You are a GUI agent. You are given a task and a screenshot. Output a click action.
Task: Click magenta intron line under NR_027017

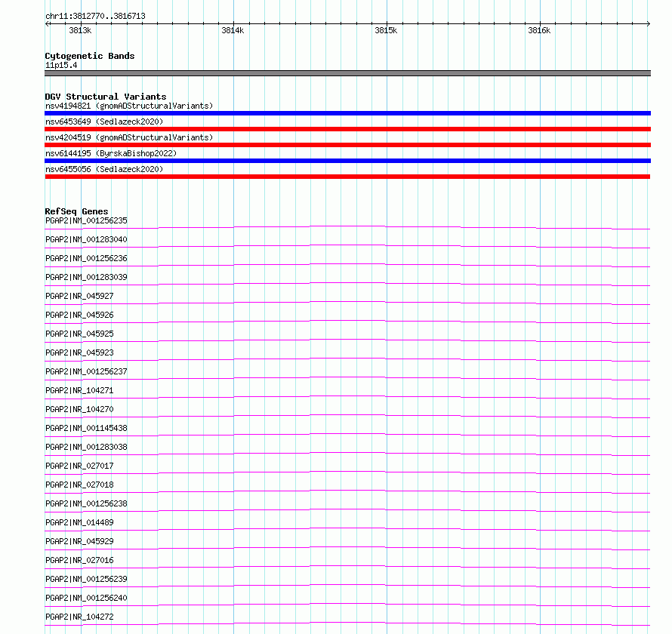pyautogui.click(x=347, y=472)
